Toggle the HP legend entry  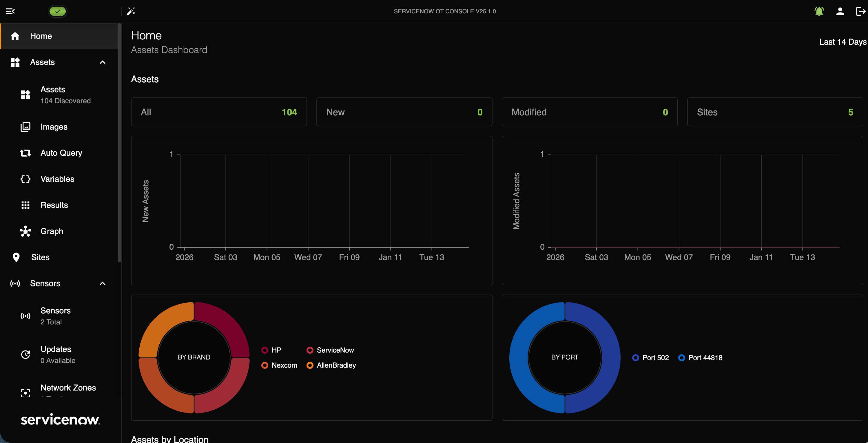(x=271, y=350)
